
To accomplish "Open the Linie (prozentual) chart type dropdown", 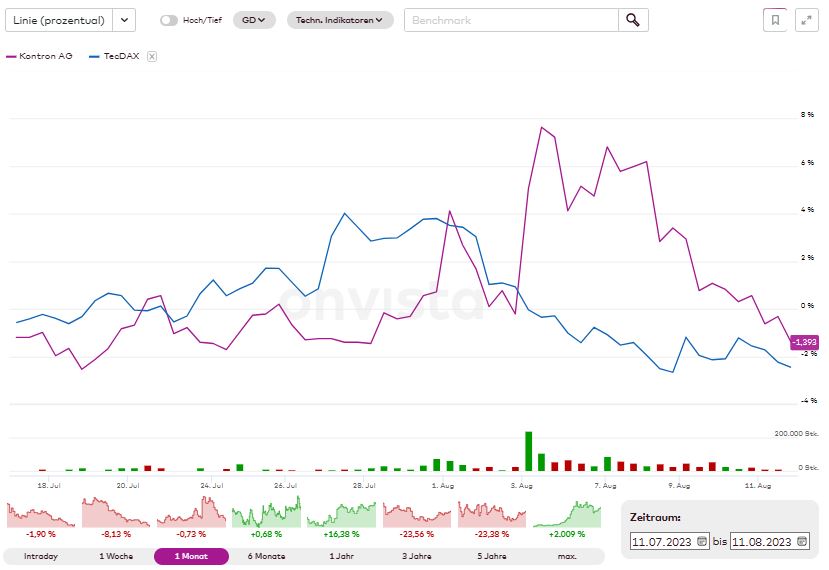I will [x=124, y=20].
